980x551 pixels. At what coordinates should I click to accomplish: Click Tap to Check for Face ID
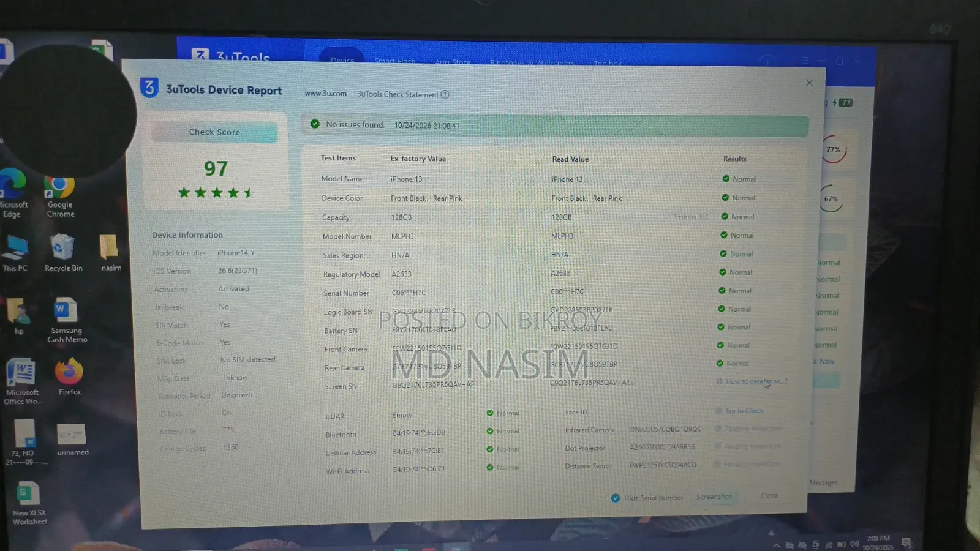click(x=744, y=411)
